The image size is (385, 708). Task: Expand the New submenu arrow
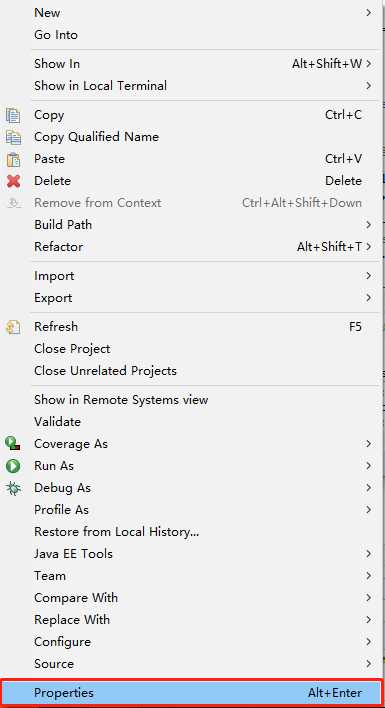coord(369,13)
